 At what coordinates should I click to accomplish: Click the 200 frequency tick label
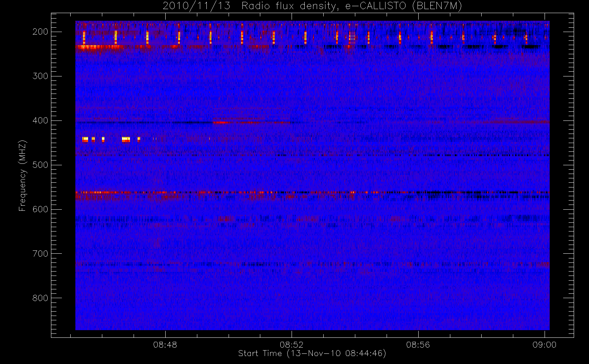[x=40, y=32]
